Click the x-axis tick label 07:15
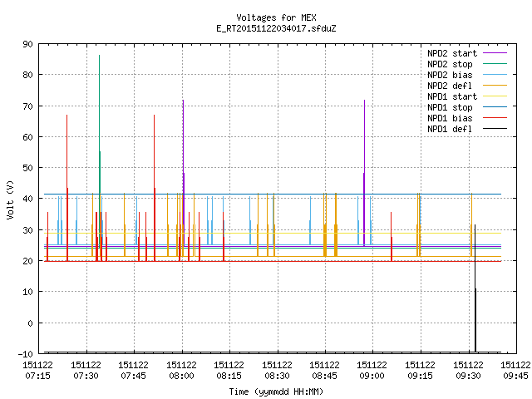The image size is (532, 399). pos(37,377)
